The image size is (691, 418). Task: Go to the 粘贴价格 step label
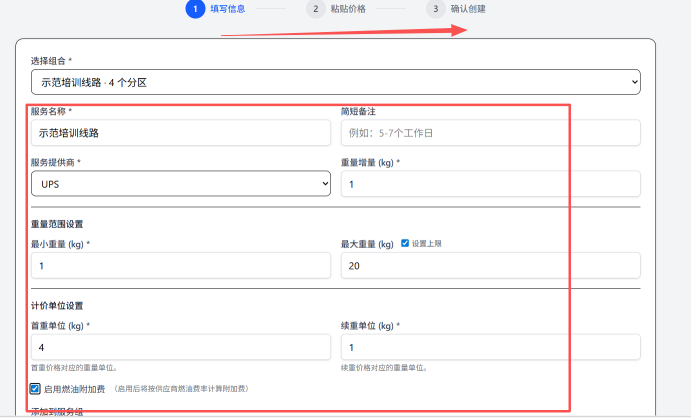(x=347, y=9)
